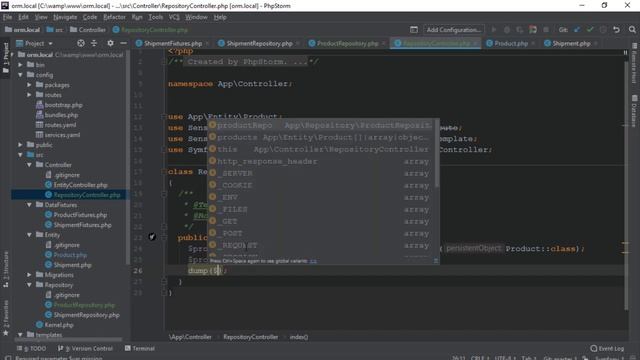The image size is (640, 360).
Task: Expand the public folder
Action: pyautogui.click(x=20, y=145)
